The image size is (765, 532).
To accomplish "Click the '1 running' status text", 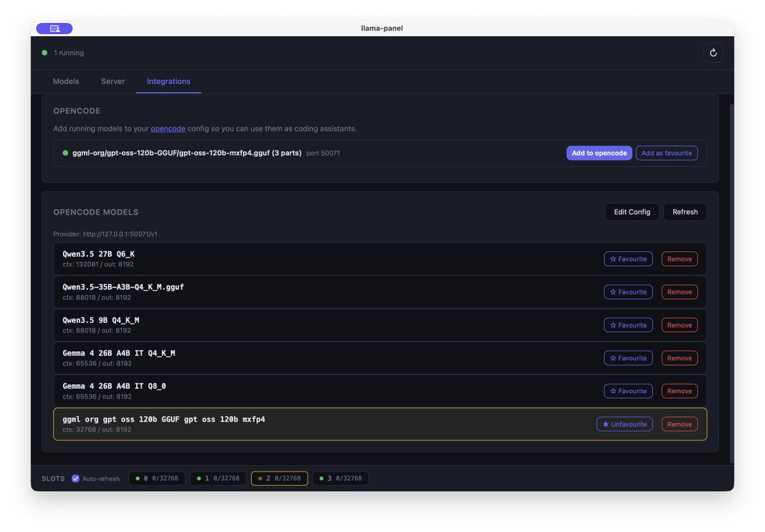I will click(69, 53).
